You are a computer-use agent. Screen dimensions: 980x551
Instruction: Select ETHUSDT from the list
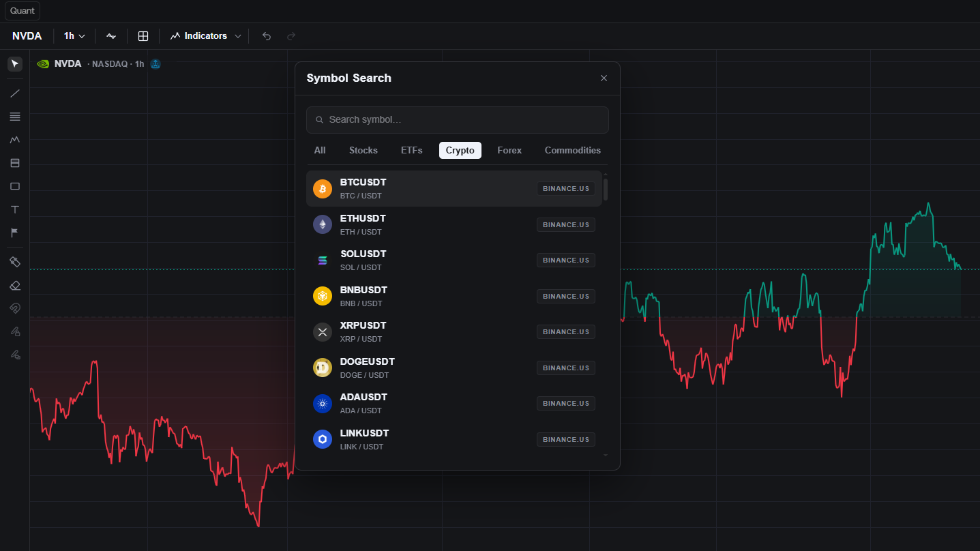(454, 224)
